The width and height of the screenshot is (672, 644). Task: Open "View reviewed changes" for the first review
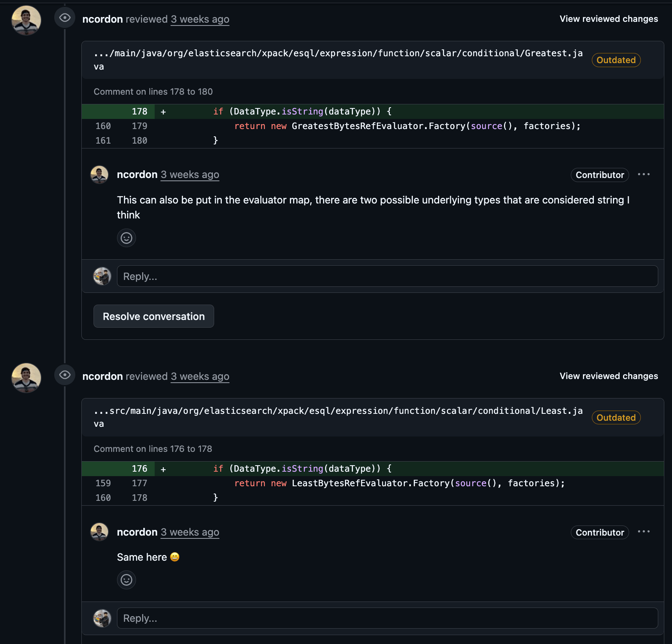pyautogui.click(x=608, y=19)
